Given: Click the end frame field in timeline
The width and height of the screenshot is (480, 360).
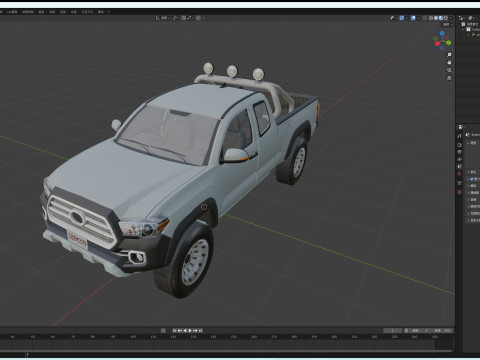Looking at the screenshot, I should pyautogui.click(x=443, y=330).
